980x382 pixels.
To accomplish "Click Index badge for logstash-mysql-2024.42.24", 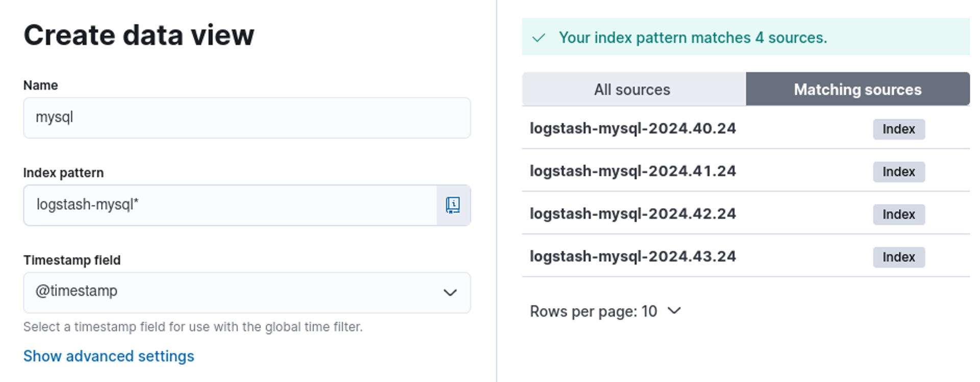I will click(898, 214).
